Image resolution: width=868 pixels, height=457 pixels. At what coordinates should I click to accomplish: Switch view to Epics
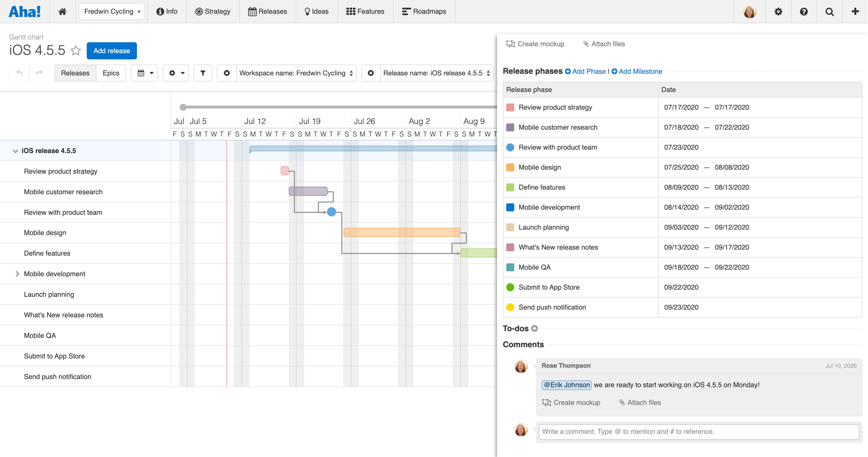coord(111,73)
